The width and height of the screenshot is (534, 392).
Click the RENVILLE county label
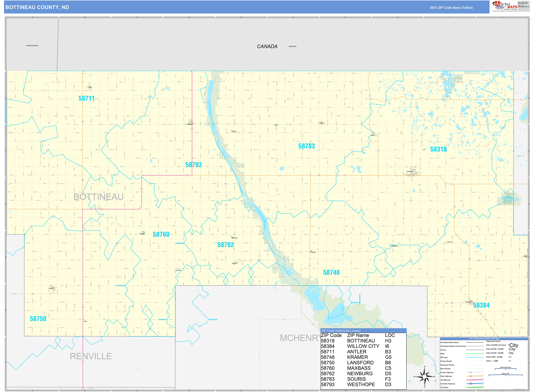[x=91, y=356]
